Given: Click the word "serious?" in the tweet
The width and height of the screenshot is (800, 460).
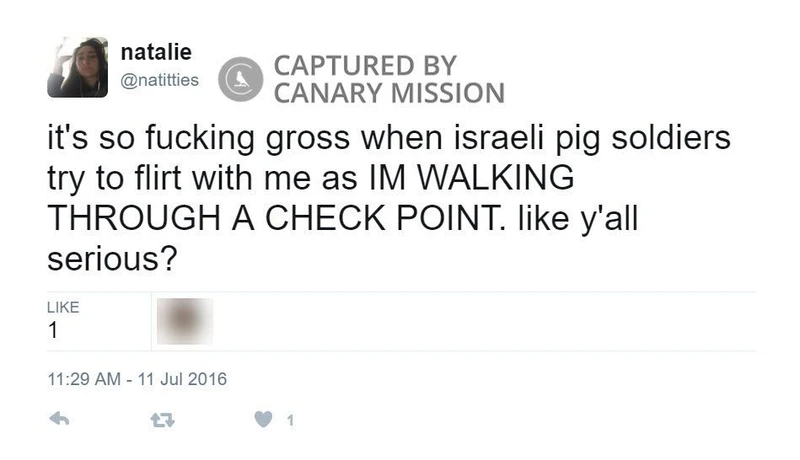Looking at the screenshot, I should (114, 257).
